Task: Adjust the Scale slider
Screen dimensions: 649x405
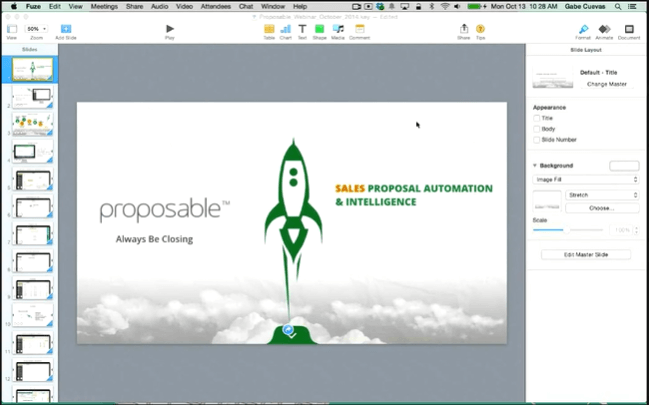Action: (x=567, y=230)
